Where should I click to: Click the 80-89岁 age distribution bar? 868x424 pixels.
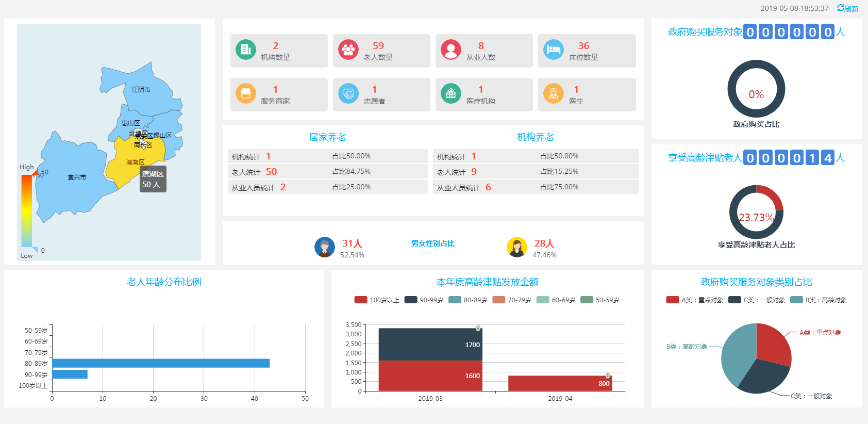pos(161,363)
